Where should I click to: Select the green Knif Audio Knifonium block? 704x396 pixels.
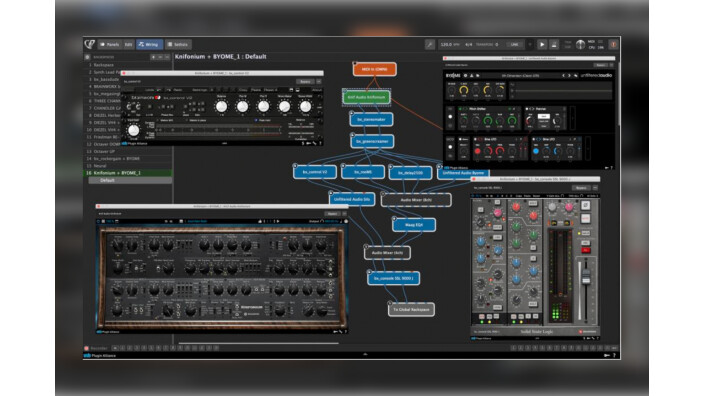(366, 97)
